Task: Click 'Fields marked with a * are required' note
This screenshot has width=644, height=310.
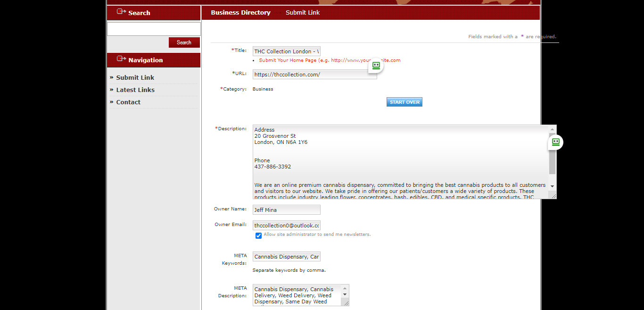Action: click(512, 37)
